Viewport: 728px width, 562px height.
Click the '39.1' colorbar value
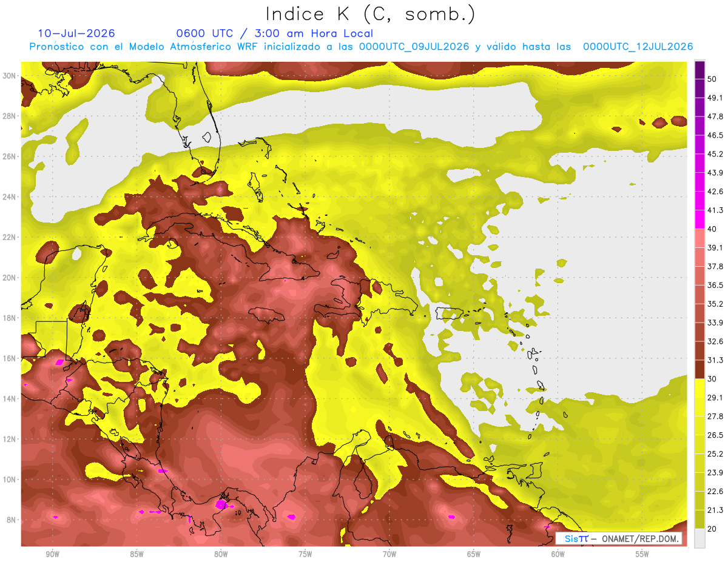click(x=715, y=247)
